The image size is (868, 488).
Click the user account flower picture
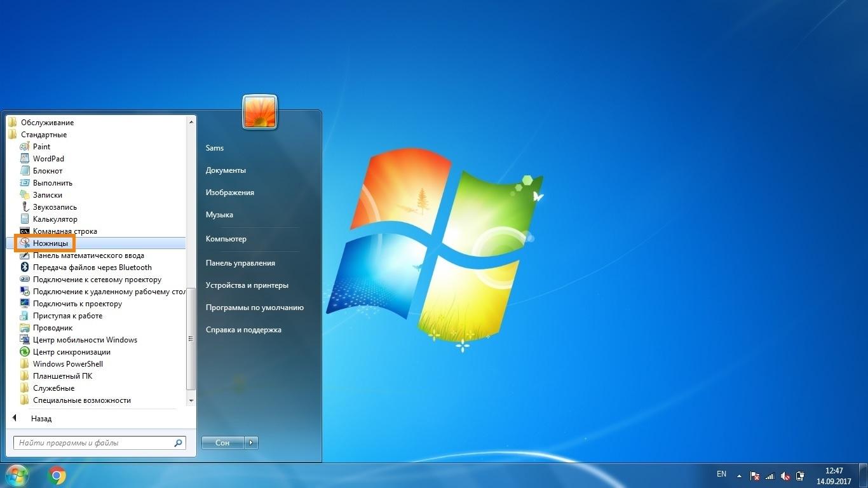pos(260,112)
